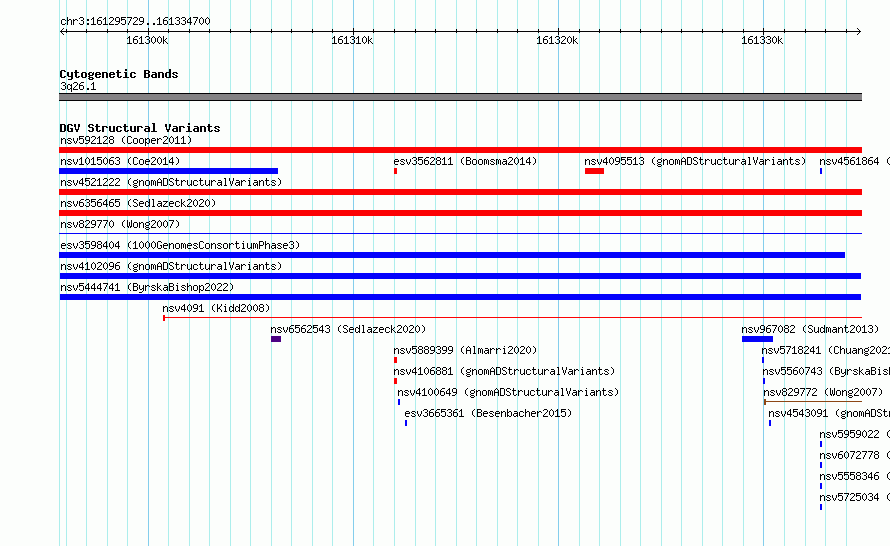Click the red bar under nsv4521222
The height and width of the screenshot is (546, 890).
460,192
